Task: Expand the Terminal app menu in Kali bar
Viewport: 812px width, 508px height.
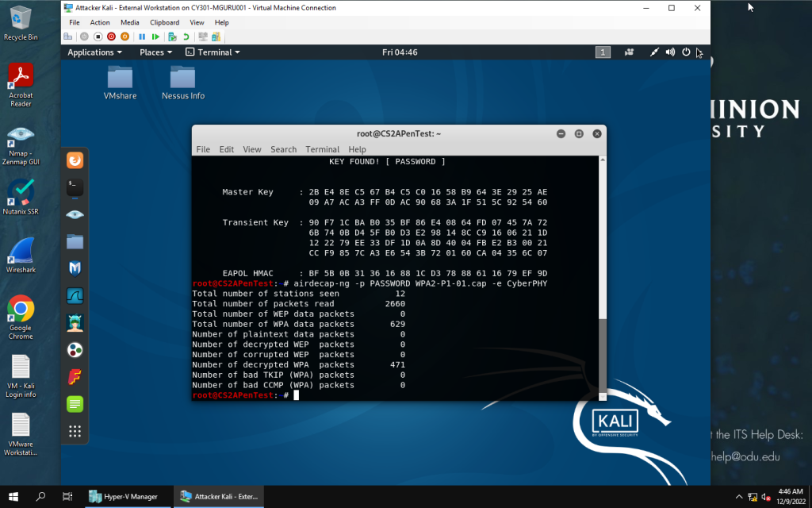Action: pyautogui.click(x=213, y=52)
